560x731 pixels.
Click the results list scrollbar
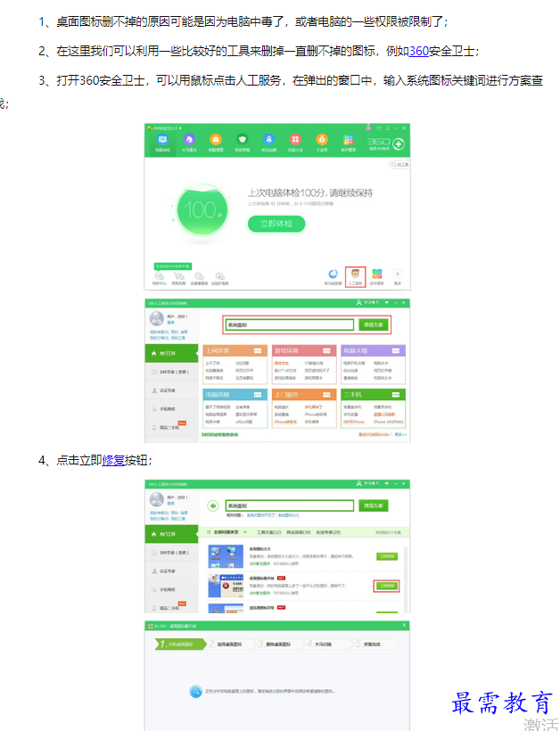[405, 579]
